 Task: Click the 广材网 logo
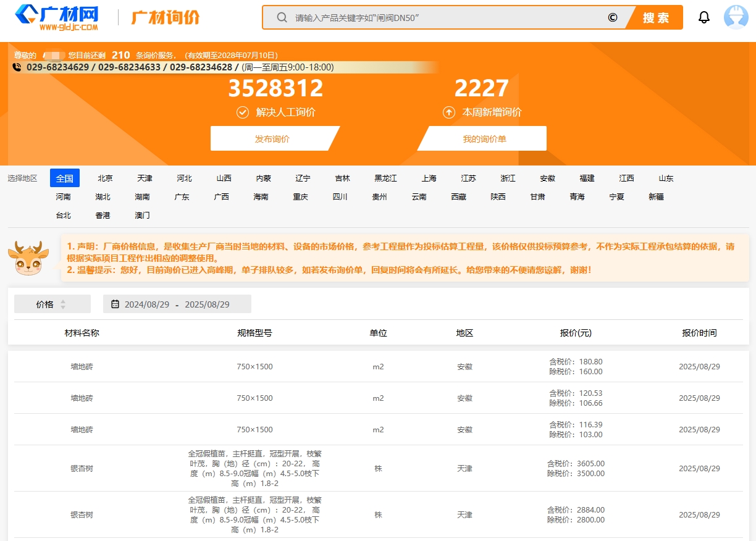(57, 17)
